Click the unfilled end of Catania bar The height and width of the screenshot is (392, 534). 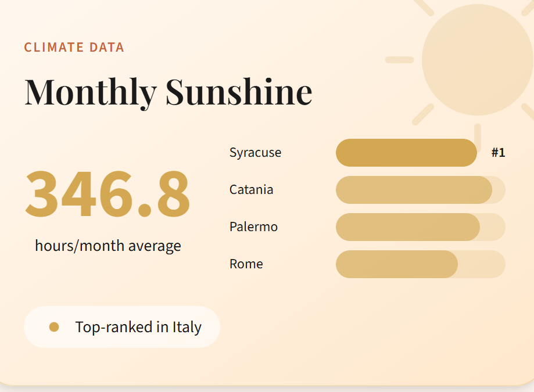click(x=499, y=190)
